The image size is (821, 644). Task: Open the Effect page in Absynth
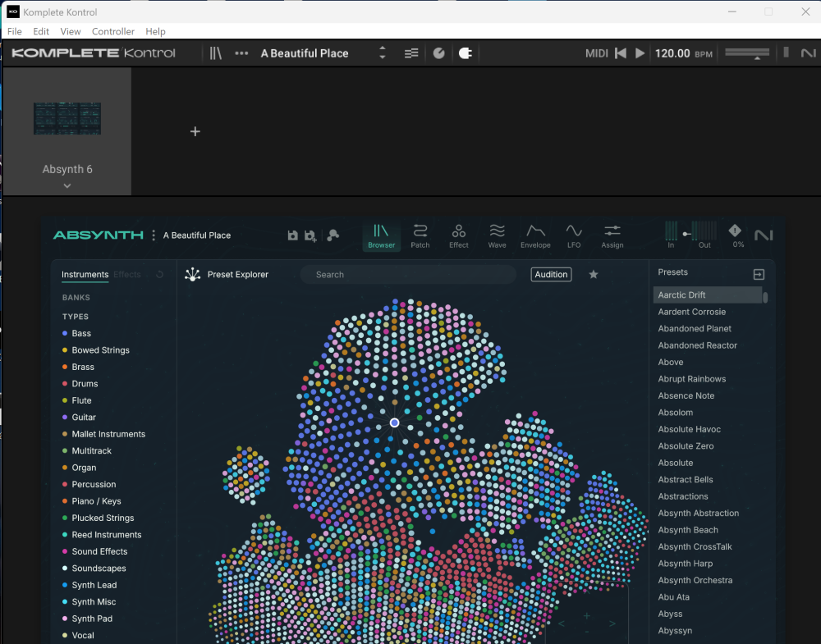click(x=458, y=235)
